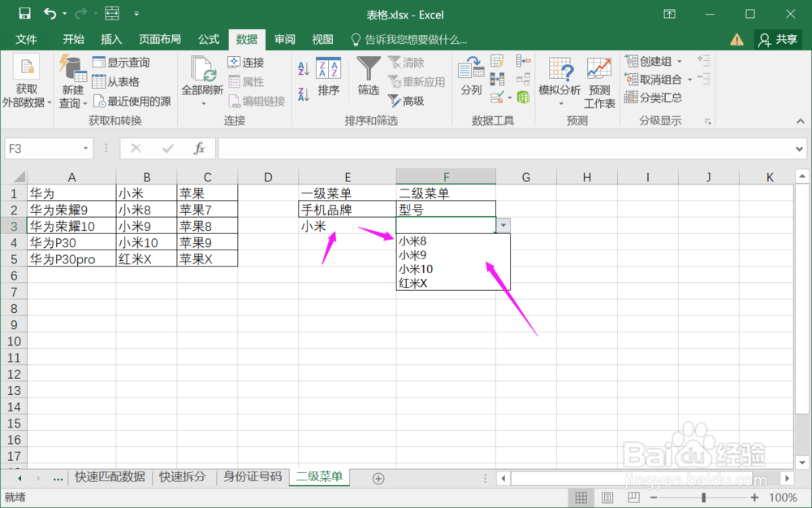Click the Manage Data Model icon
This screenshot has width=812, height=508.
coord(524,97)
